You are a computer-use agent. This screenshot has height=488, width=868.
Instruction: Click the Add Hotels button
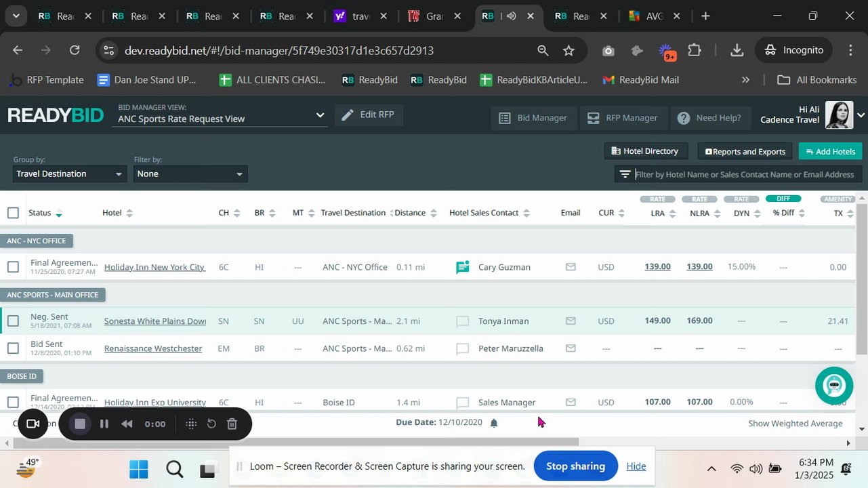831,151
